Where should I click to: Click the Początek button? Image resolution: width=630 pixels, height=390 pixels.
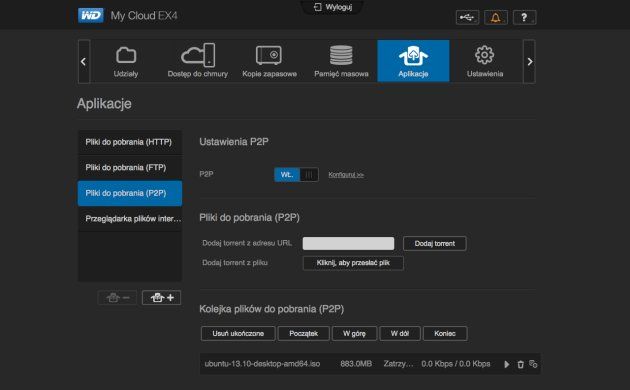click(304, 333)
